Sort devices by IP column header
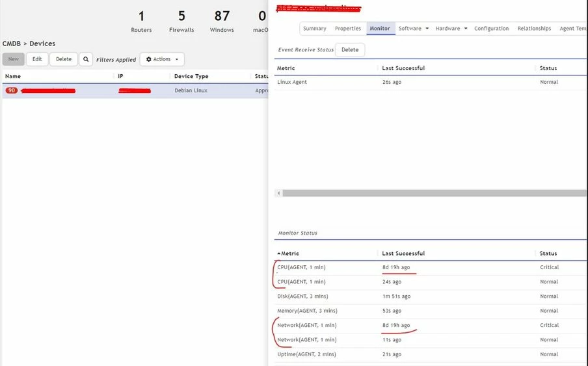 point(120,76)
